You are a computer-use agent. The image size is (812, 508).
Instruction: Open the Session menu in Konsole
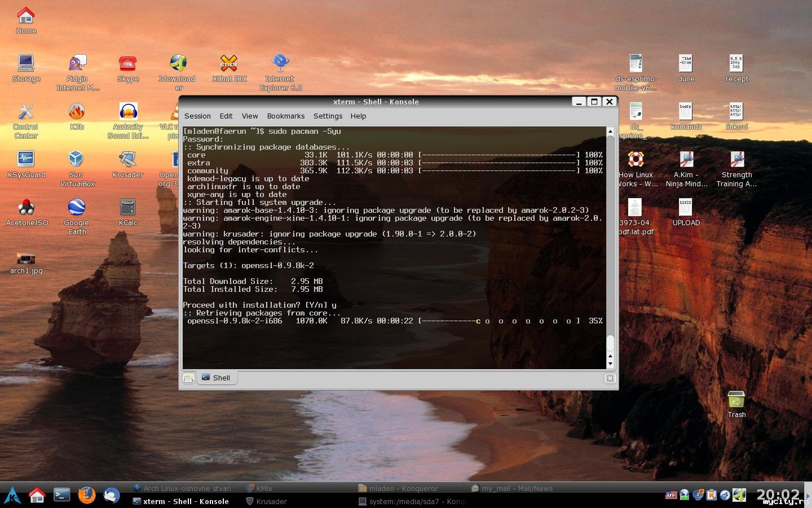tap(197, 116)
